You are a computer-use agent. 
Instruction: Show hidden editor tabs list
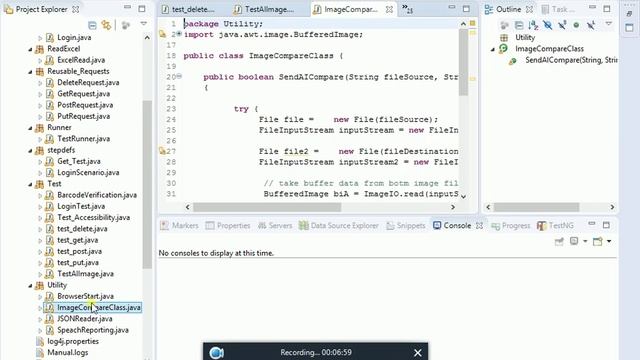click(407, 9)
